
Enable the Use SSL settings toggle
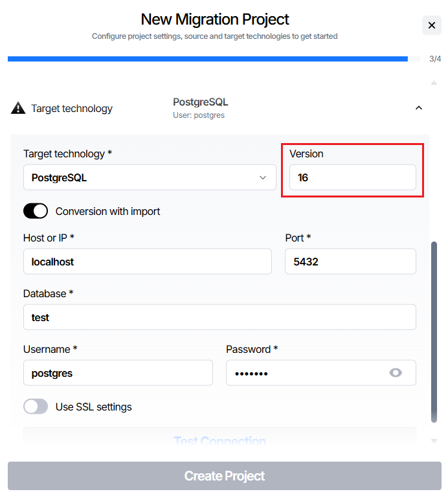click(x=36, y=407)
